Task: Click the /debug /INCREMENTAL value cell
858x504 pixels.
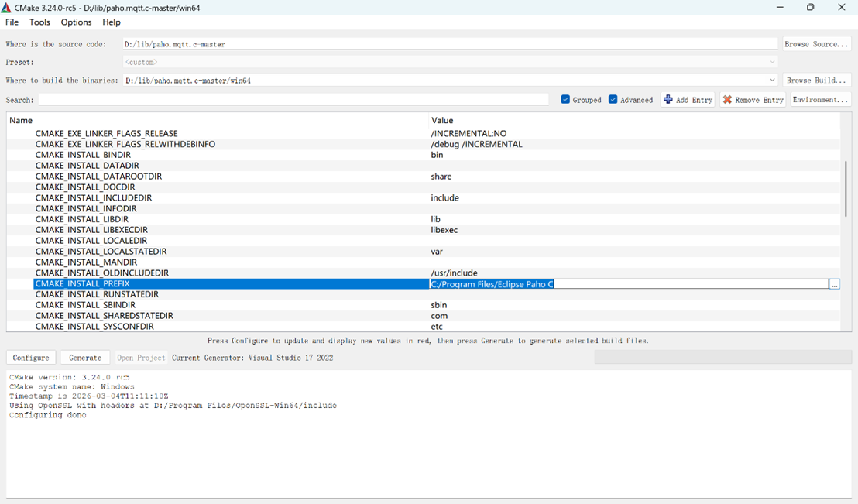Action: pyautogui.click(x=476, y=145)
